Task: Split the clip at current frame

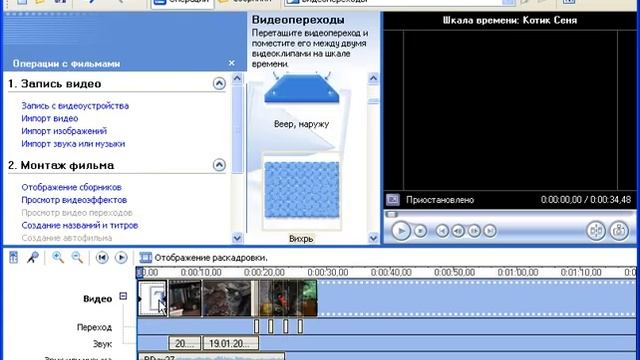Action: pyautogui.click(x=596, y=231)
